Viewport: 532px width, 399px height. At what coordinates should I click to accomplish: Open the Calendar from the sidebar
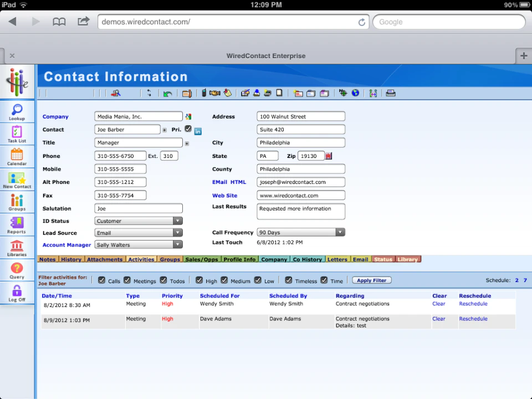[x=17, y=157]
